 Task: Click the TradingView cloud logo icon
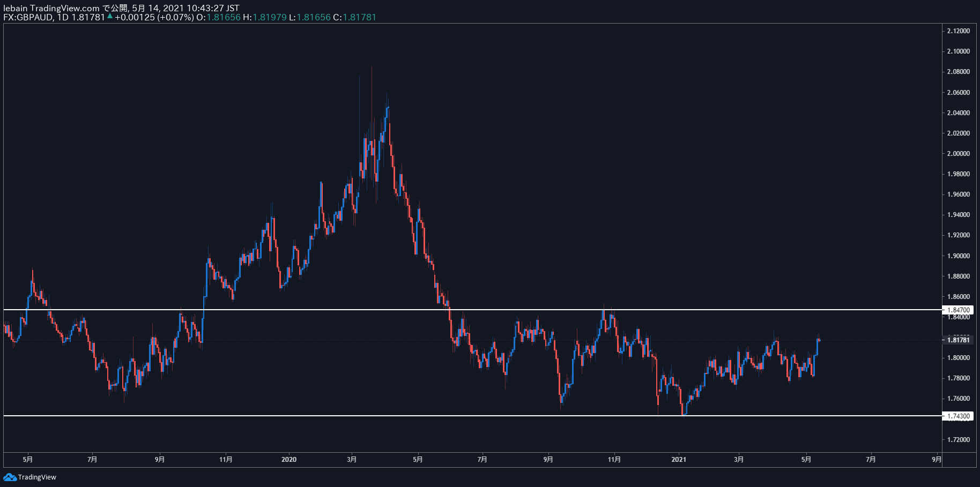click(10, 477)
